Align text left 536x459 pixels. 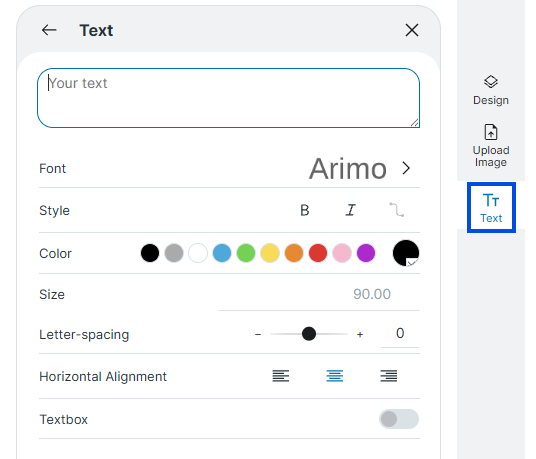pos(281,376)
